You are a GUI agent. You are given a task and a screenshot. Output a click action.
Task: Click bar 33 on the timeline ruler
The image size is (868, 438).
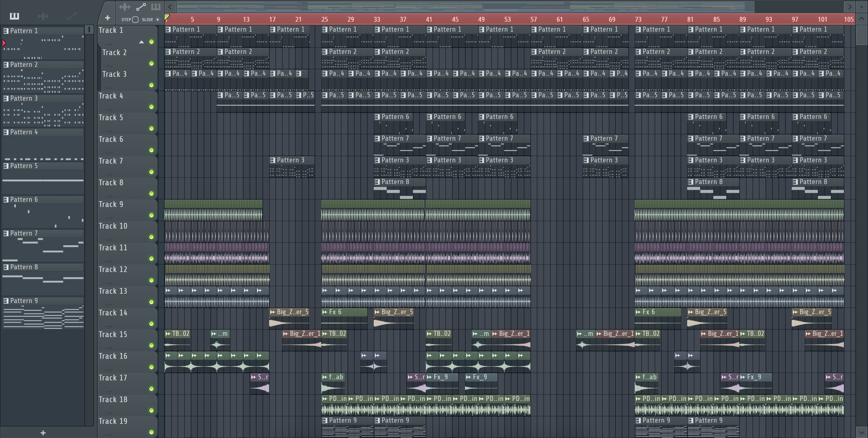click(x=377, y=20)
